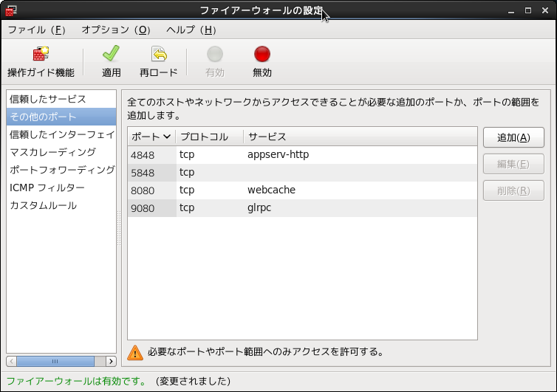The width and height of the screenshot is (557, 392).
Task: Click the warning triangle icon below the table
Action: [x=135, y=352]
